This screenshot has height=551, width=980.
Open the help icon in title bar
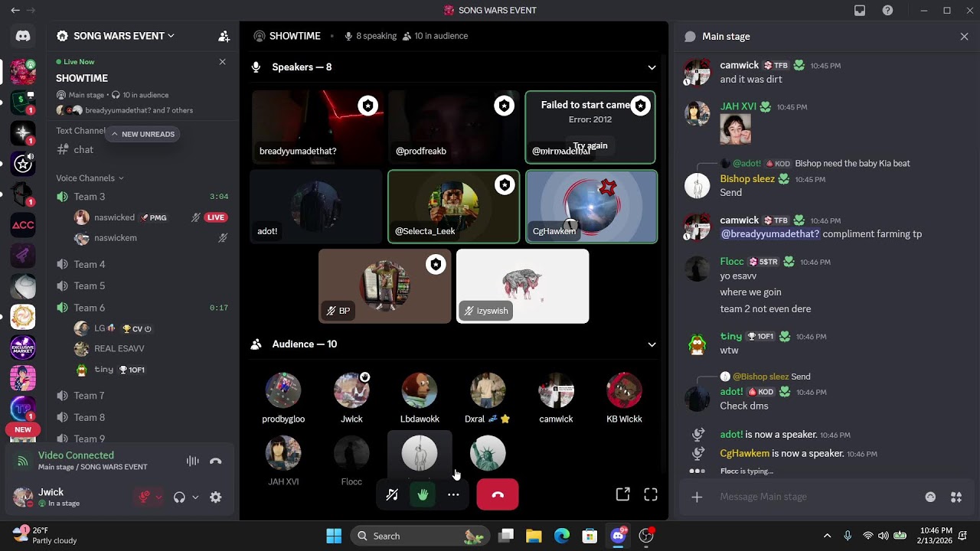(x=887, y=11)
